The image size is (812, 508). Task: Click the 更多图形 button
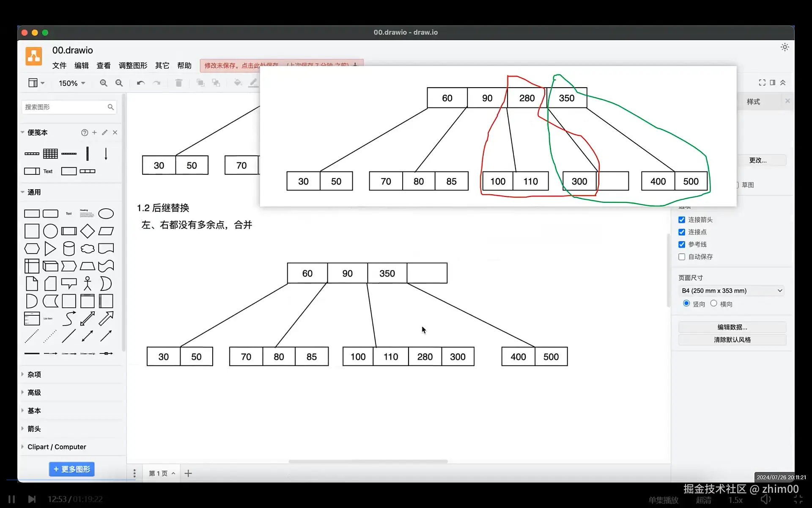71,469
